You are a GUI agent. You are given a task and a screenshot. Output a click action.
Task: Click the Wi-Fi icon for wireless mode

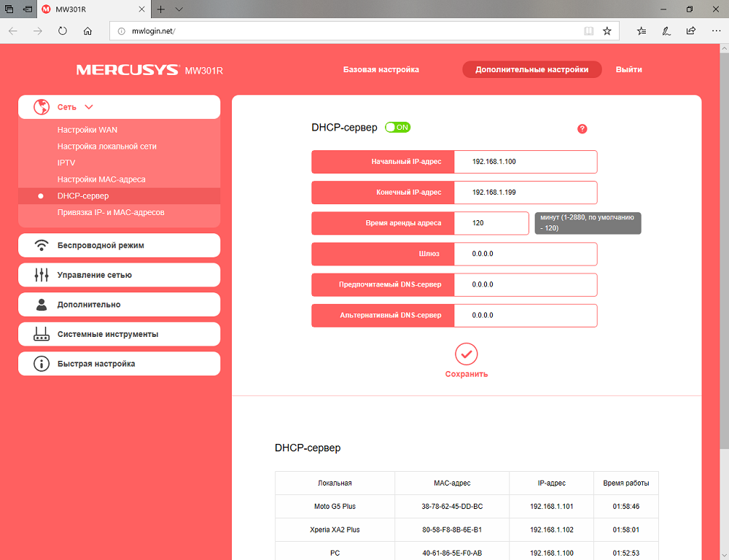(42, 245)
